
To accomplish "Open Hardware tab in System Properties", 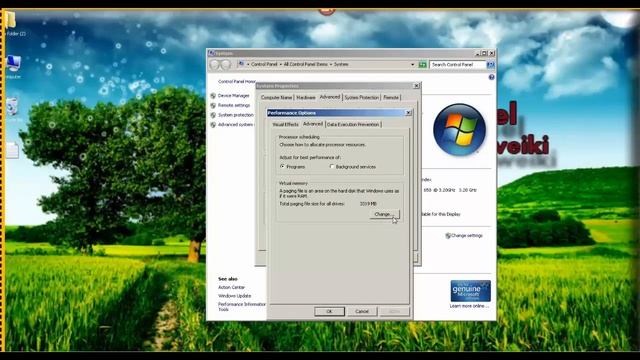I will [x=306, y=98].
